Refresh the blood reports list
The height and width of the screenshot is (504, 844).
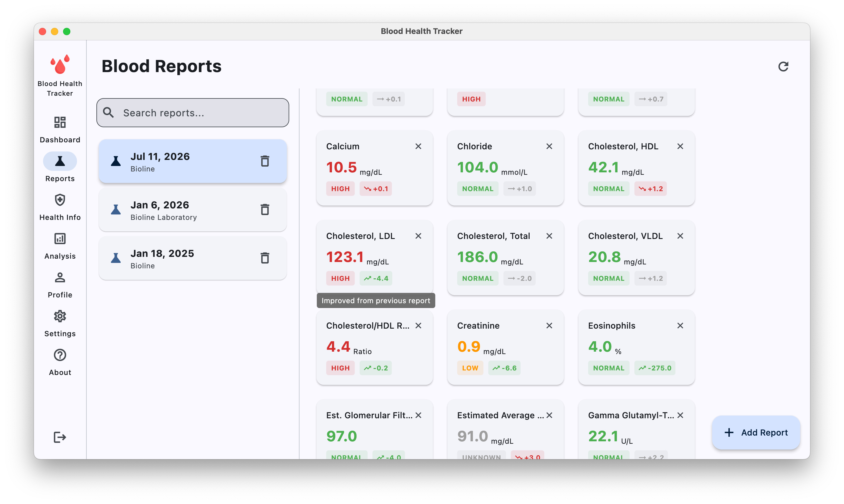tap(783, 66)
